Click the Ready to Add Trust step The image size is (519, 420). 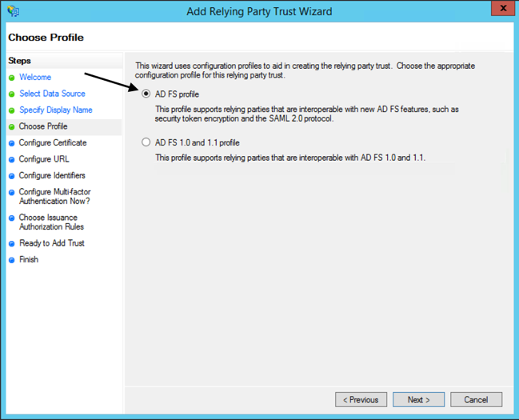point(52,243)
